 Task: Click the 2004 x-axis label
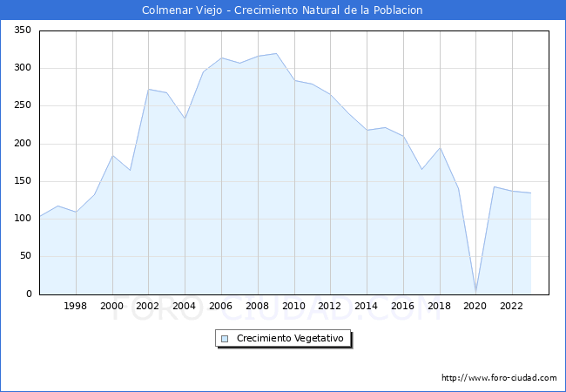[x=185, y=306]
